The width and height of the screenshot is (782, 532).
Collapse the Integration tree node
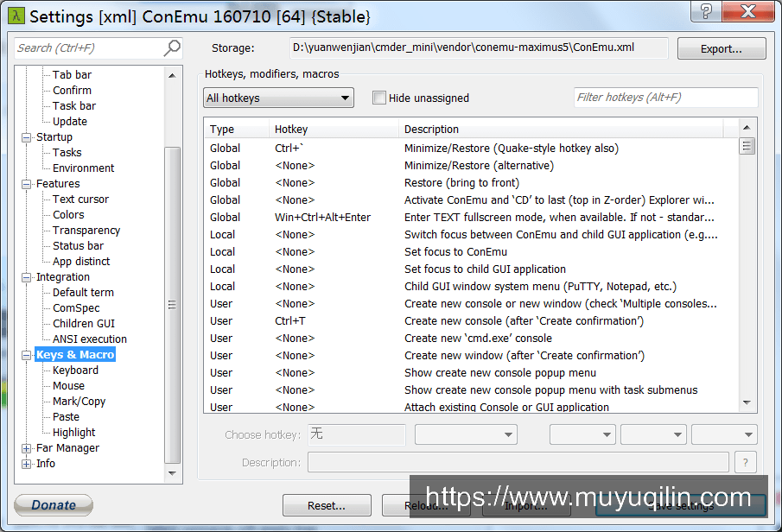[27, 277]
